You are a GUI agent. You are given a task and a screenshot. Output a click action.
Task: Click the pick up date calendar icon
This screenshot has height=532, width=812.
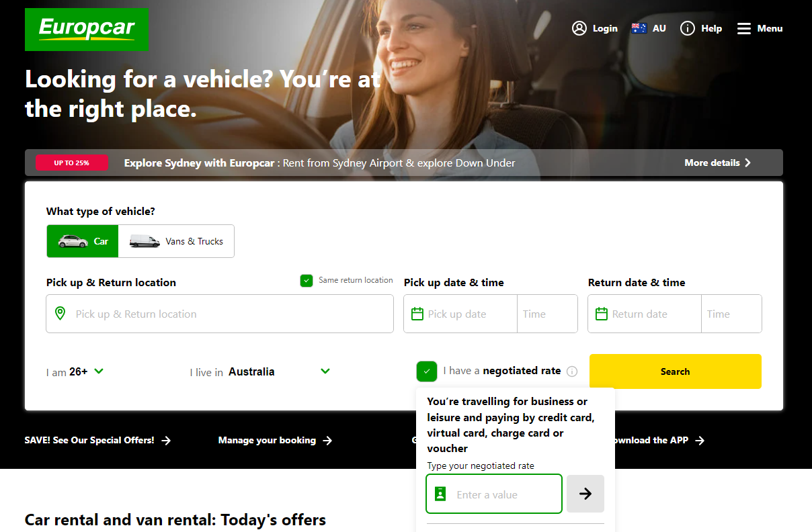pos(417,314)
